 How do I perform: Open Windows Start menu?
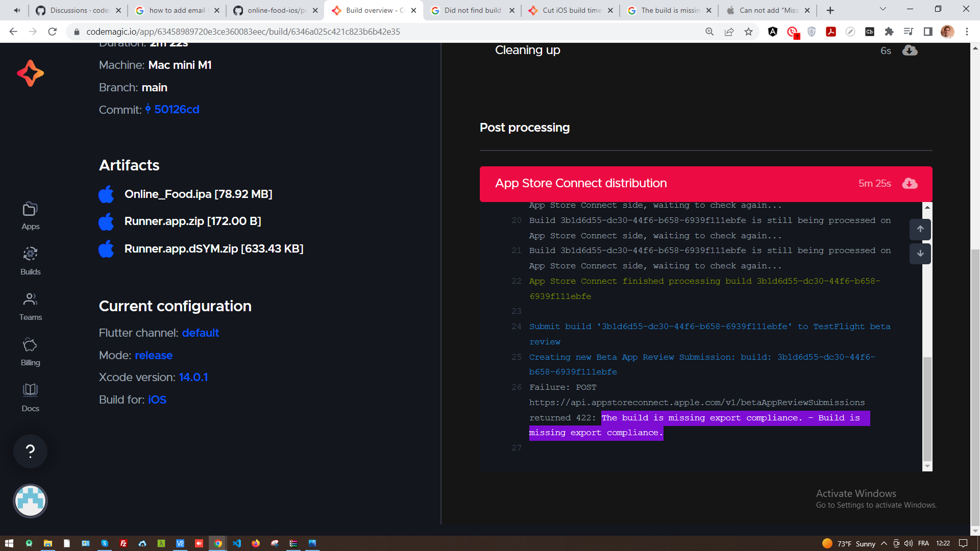pos(9,543)
